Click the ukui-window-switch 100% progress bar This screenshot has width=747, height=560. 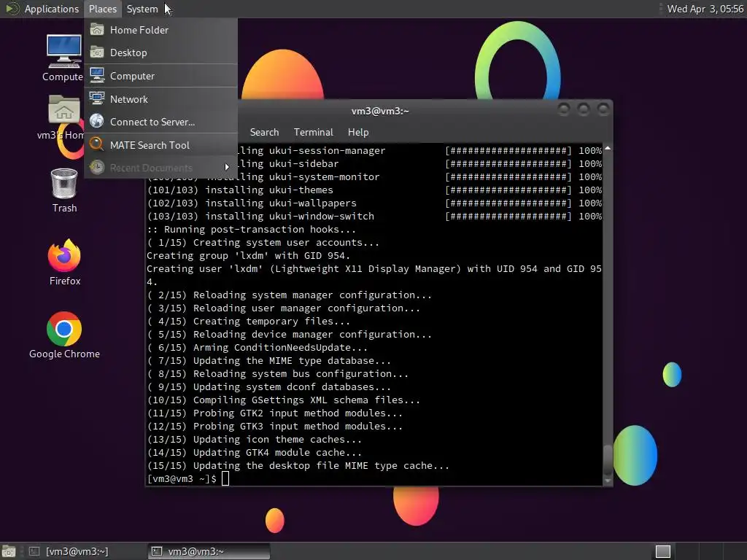point(508,216)
